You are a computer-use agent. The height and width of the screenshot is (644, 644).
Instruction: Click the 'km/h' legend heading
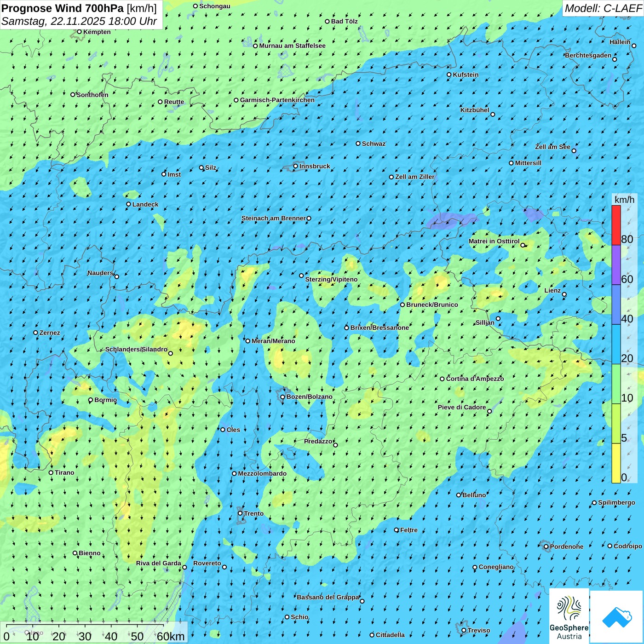[624, 200]
